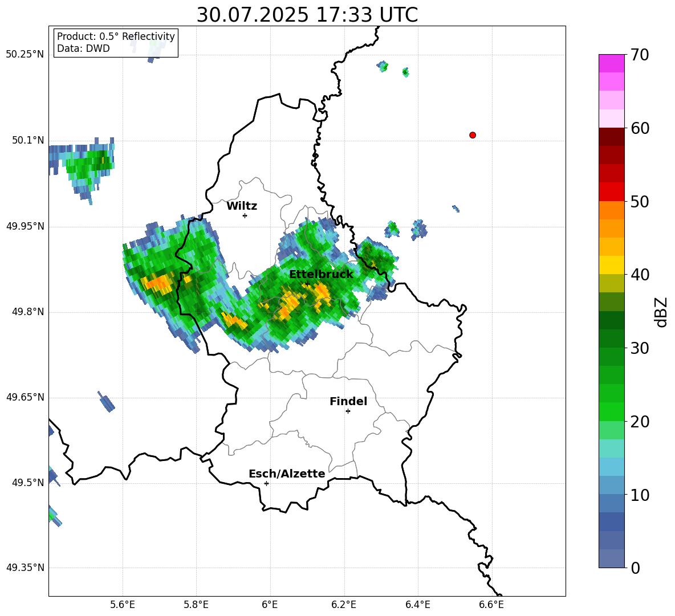The height and width of the screenshot is (616, 675).
Task: Click the title 30.07.2025 17:33 UTC
Action: click(307, 15)
